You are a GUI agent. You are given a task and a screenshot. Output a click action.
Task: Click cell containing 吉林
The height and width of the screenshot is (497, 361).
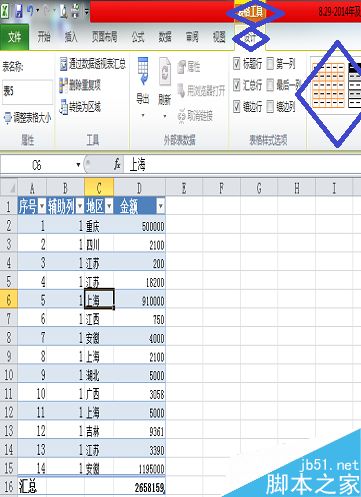tap(99, 431)
